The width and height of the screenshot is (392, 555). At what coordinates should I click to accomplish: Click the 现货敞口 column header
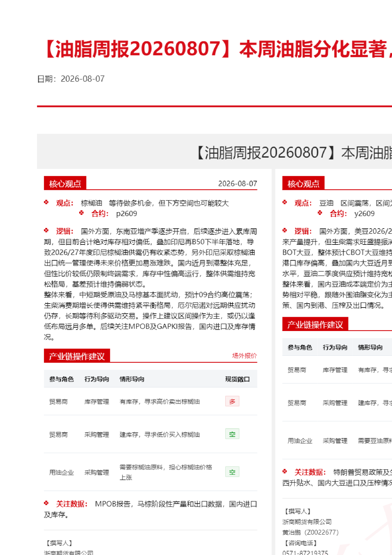click(238, 379)
